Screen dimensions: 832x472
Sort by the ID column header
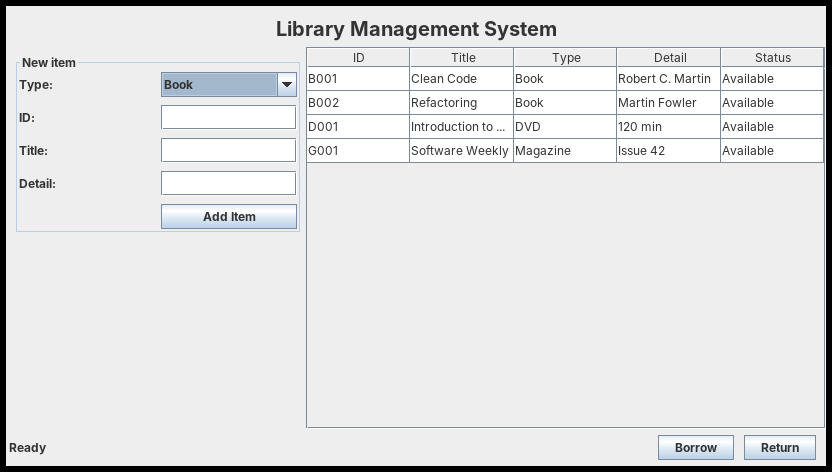pos(358,57)
